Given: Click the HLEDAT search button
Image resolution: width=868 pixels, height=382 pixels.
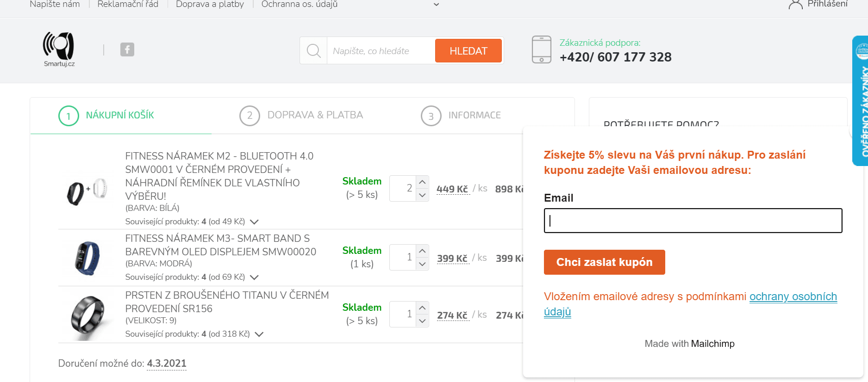Looking at the screenshot, I should tap(468, 51).
